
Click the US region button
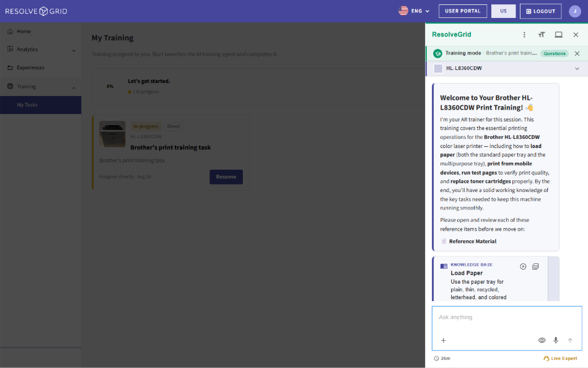503,11
